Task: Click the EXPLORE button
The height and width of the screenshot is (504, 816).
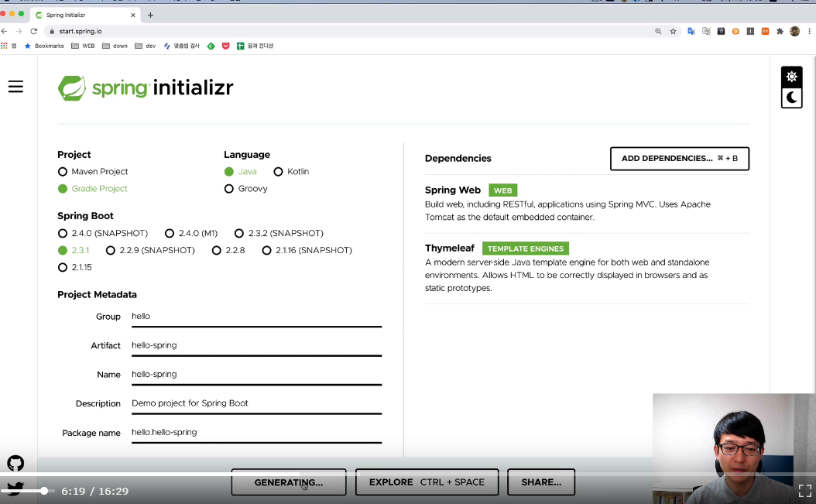Action: pyautogui.click(x=427, y=482)
